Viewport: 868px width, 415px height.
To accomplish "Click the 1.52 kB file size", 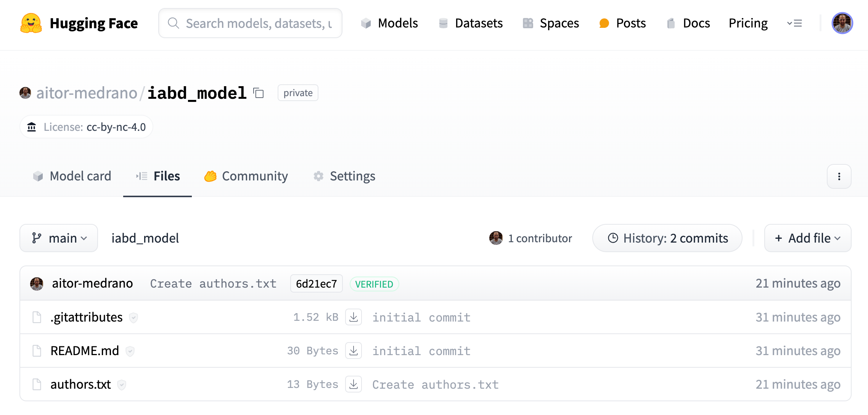I will pos(316,317).
